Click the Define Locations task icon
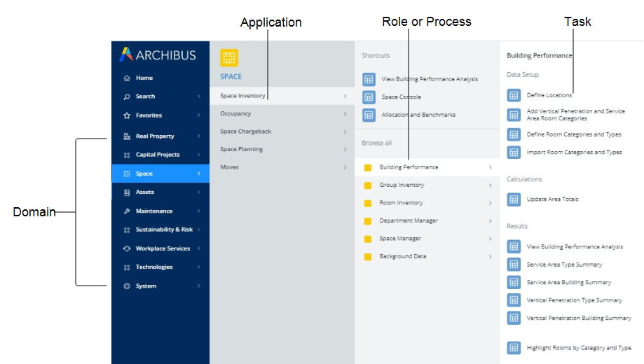Image resolution: width=644 pixels, height=364 pixels. pos(514,95)
